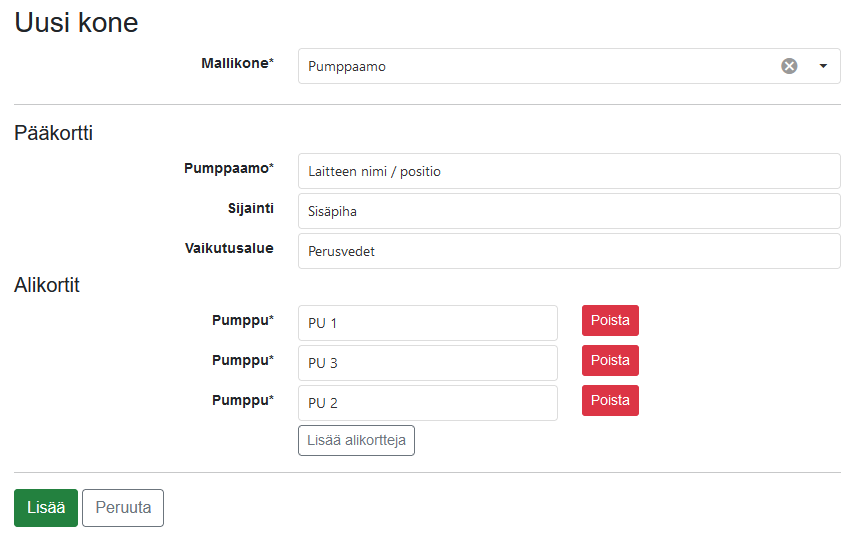Remove the PU 3 sub-card with Poista
The image size is (855, 538).
610,360
